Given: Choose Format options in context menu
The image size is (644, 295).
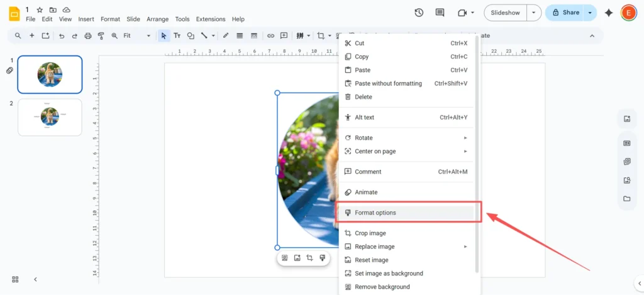Looking at the screenshot, I should 406,213.
